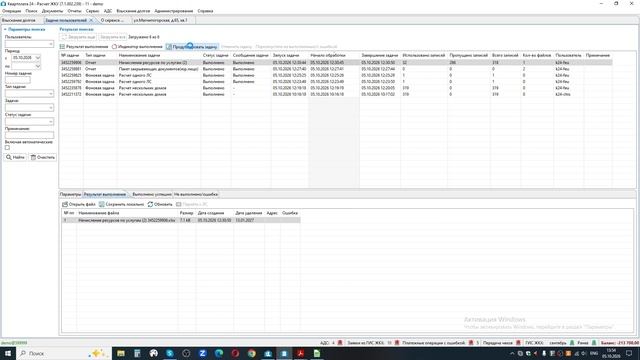Screen dimensions: 640x360
Task: Click the Размер column header in file list
Action: click(186, 213)
